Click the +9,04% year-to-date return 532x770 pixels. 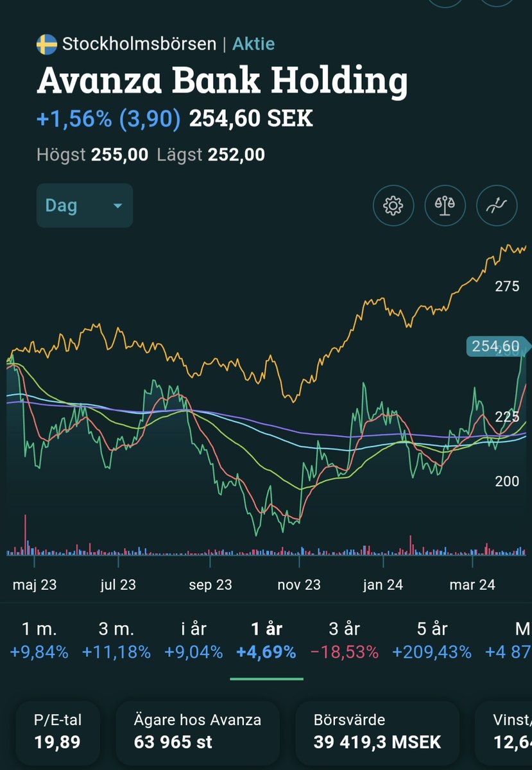[194, 653]
